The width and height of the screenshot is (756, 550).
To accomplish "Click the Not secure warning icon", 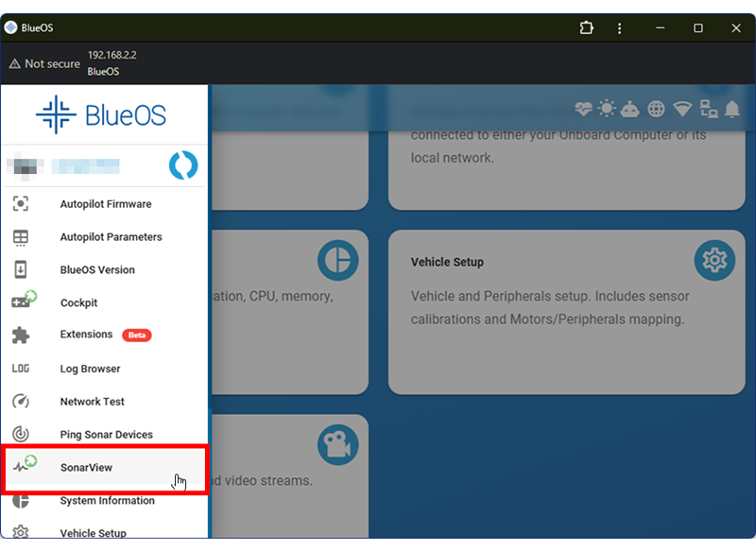I will coord(15,63).
